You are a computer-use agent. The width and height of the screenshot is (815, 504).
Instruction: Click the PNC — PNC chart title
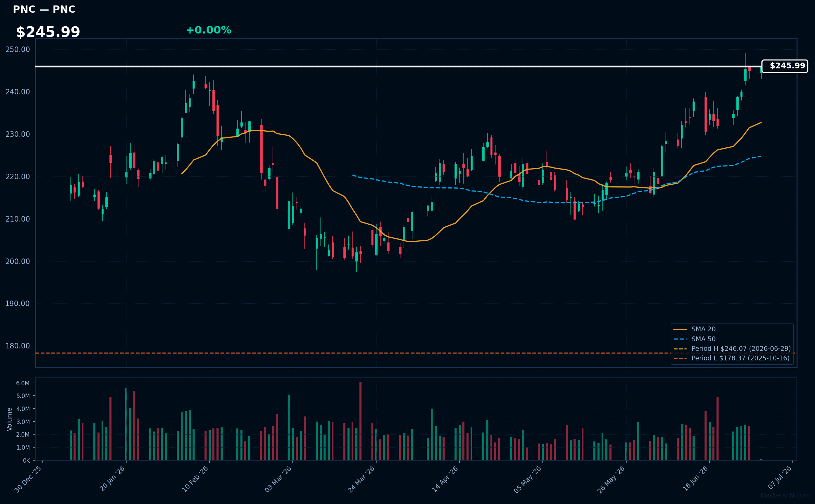44,9
